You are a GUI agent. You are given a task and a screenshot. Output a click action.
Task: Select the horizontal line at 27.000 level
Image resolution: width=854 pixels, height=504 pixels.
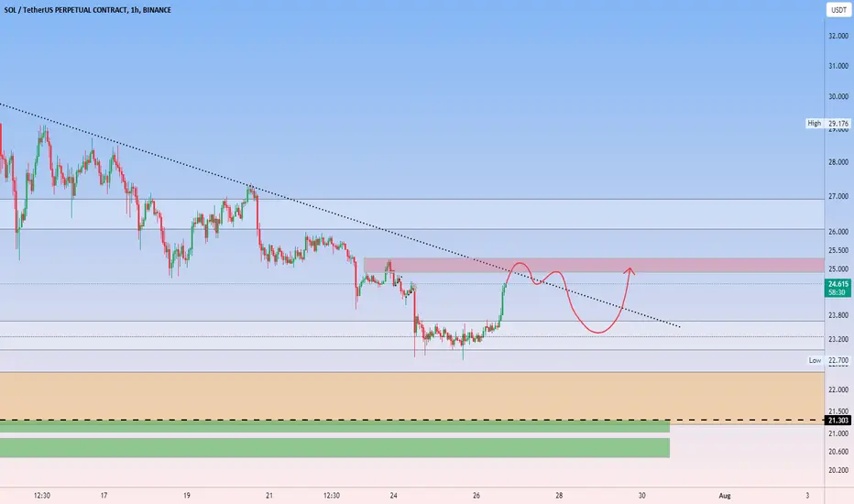coord(411,200)
